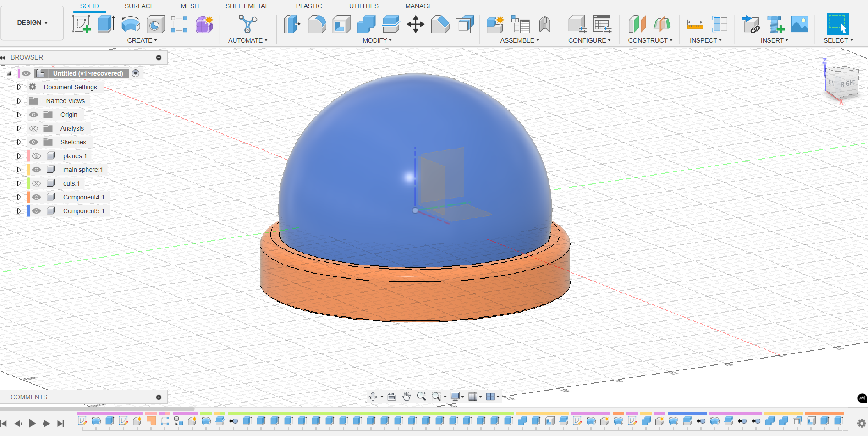Viewport: 868px width, 436px height.
Task: Click the blue color band of Component5:1
Action: (28, 211)
